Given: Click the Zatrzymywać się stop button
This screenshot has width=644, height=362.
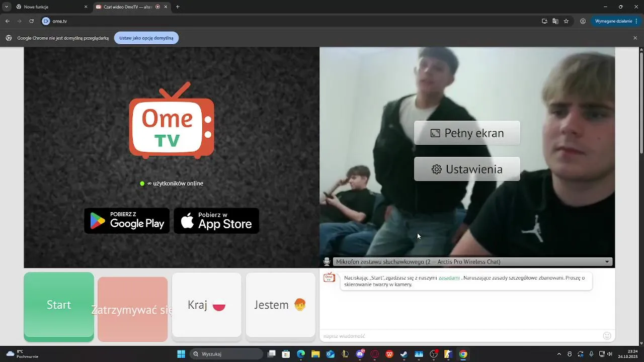Looking at the screenshot, I should [x=132, y=309].
